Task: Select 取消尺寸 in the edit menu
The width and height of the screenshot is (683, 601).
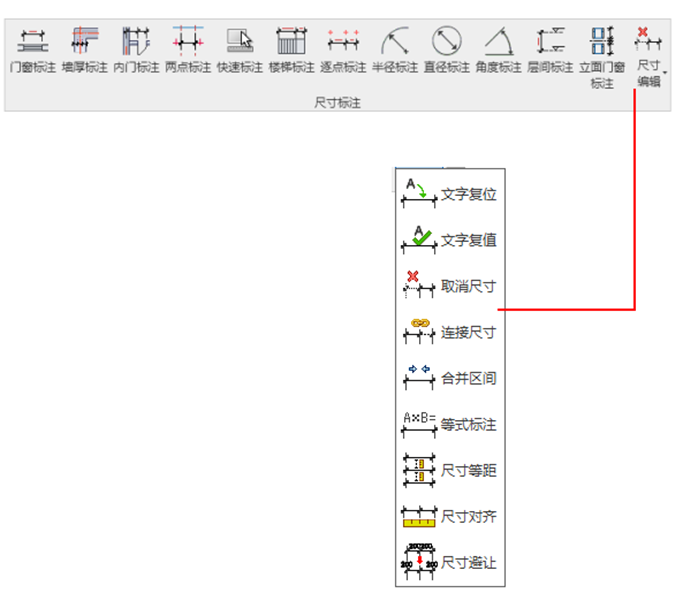Action: 449,286
